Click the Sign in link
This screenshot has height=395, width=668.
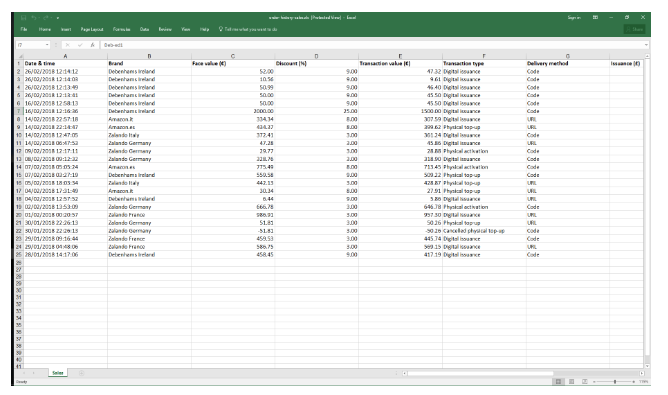574,18
